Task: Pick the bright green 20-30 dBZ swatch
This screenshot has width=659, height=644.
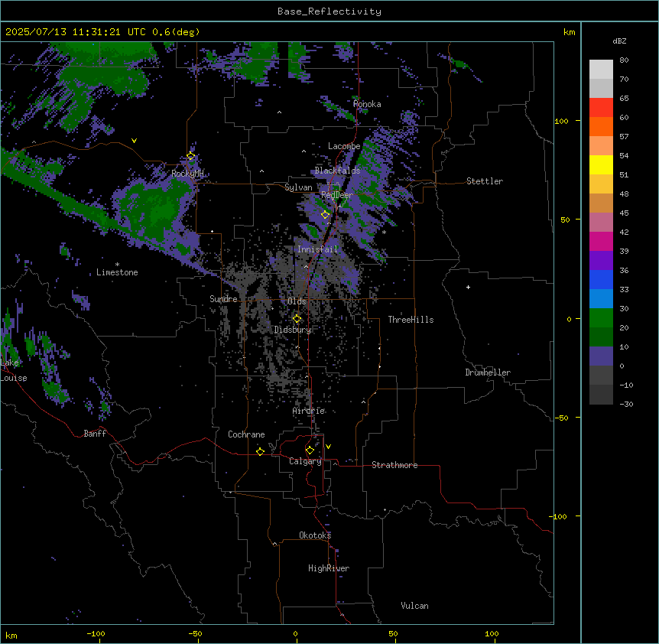Action: coord(601,318)
